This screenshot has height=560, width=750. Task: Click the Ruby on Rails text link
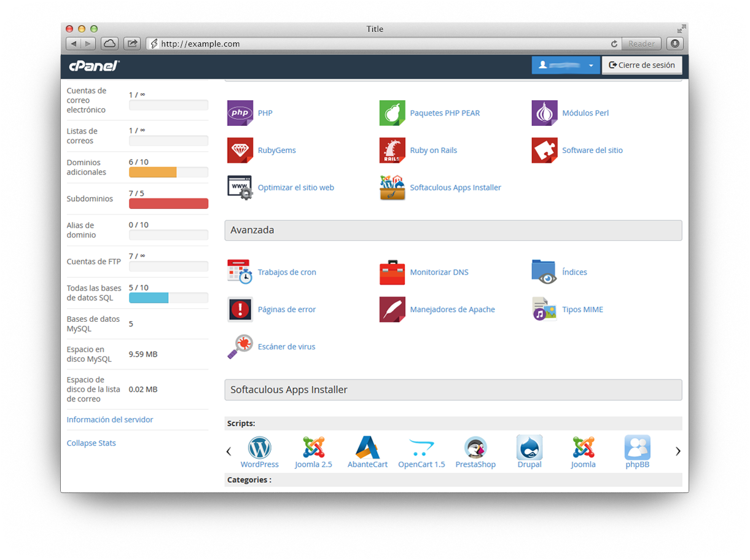point(434,150)
